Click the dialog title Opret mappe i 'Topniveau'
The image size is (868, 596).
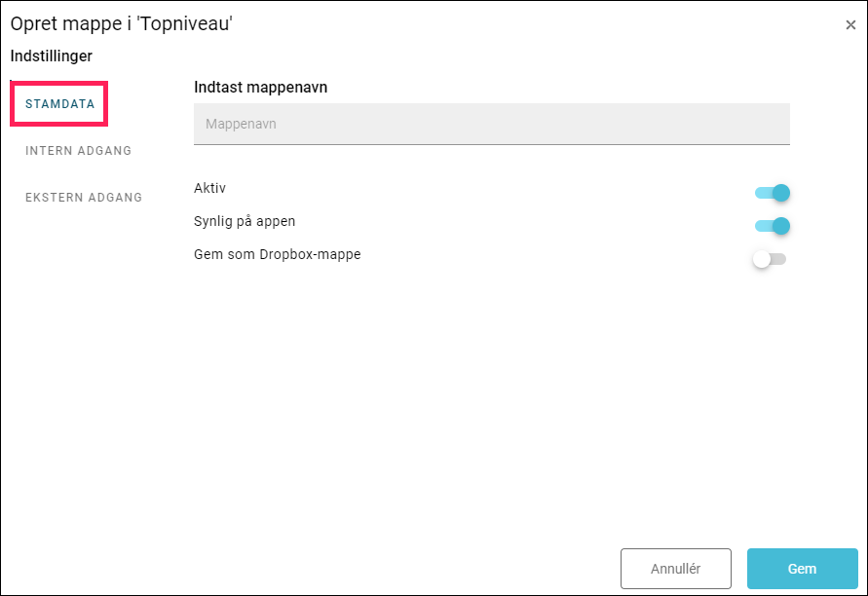[x=121, y=23]
